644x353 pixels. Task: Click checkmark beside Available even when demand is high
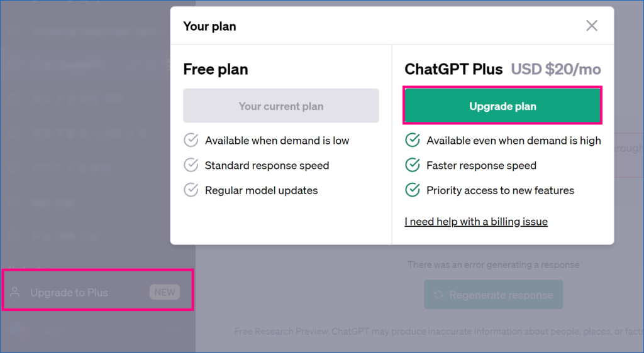coord(413,140)
